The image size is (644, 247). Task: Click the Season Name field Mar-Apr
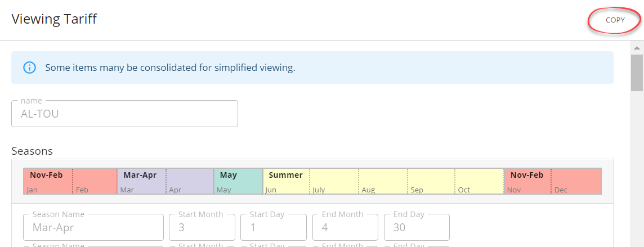[93, 227]
